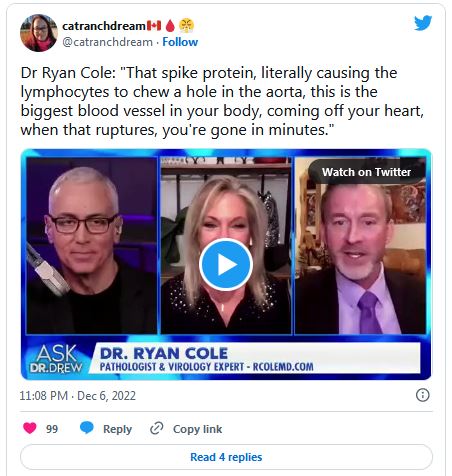
Task: Open the 11:08 PM Dec 6, 2022 timestamp
Action: [x=78, y=396]
